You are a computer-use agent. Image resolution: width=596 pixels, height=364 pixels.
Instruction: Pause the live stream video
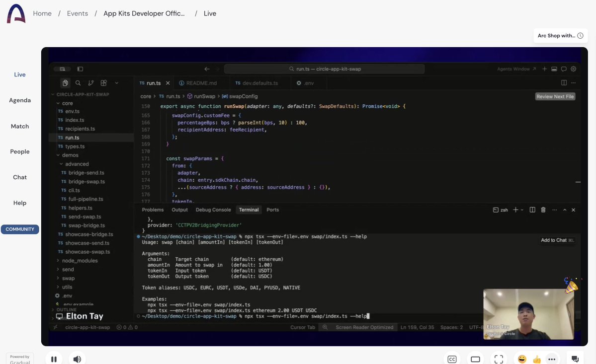click(54, 359)
